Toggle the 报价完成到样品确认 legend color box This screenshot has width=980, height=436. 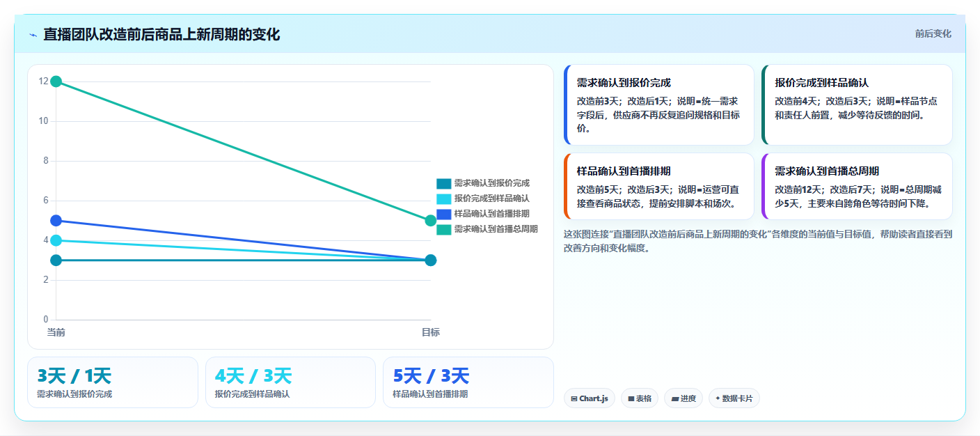(443, 198)
